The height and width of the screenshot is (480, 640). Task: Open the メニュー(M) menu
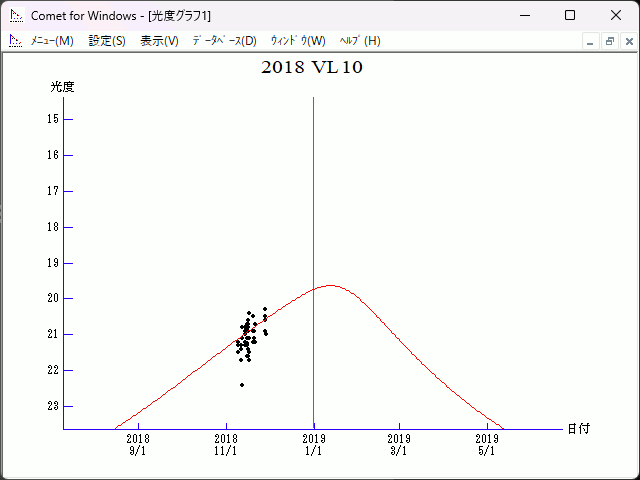point(52,41)
